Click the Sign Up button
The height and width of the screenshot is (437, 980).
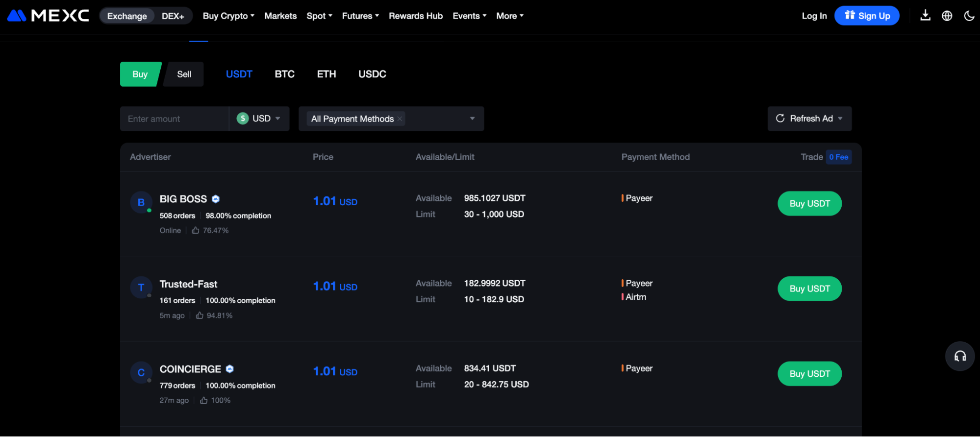tap(867, 16)
